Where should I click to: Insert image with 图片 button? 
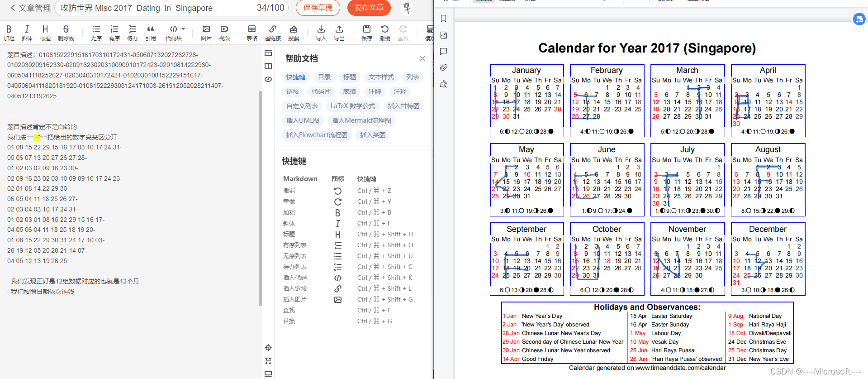click(x=206, y=33)
